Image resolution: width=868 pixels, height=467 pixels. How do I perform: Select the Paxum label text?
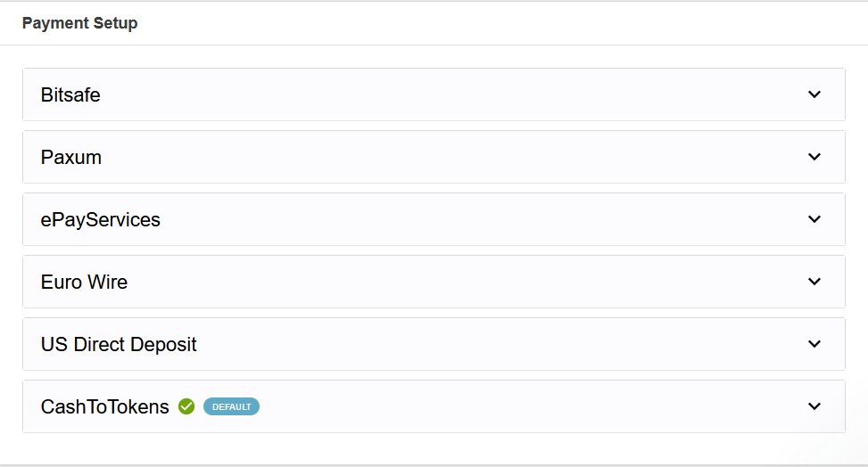pos(71,157)
